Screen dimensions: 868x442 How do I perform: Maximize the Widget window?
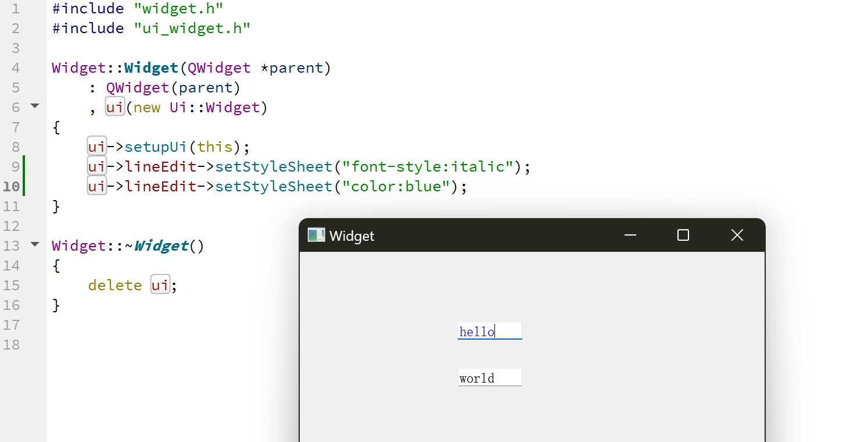[x=683, y=235]
